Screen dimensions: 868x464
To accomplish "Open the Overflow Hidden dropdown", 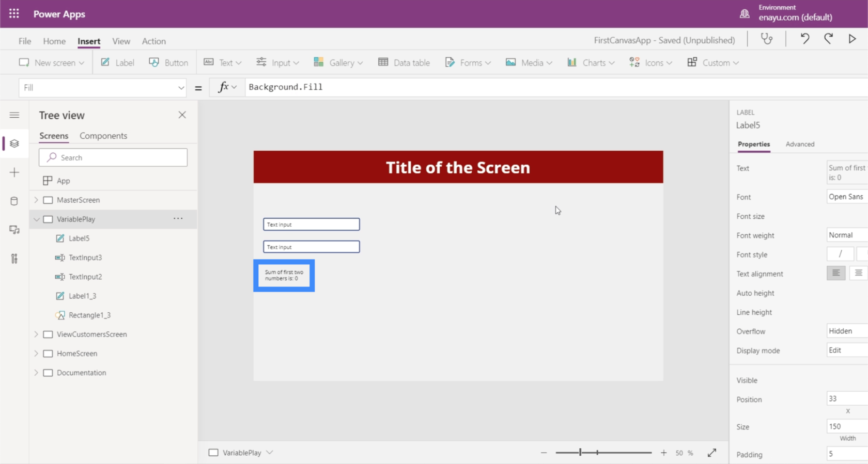I will 847,331.
